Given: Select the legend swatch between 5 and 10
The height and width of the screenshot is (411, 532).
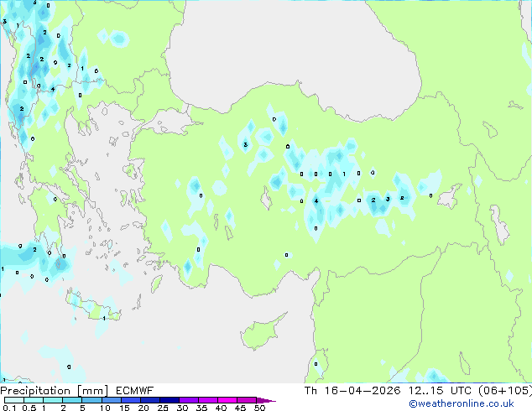Looking at the screenshot, I should pyautogui.click(x=91, y=400).
